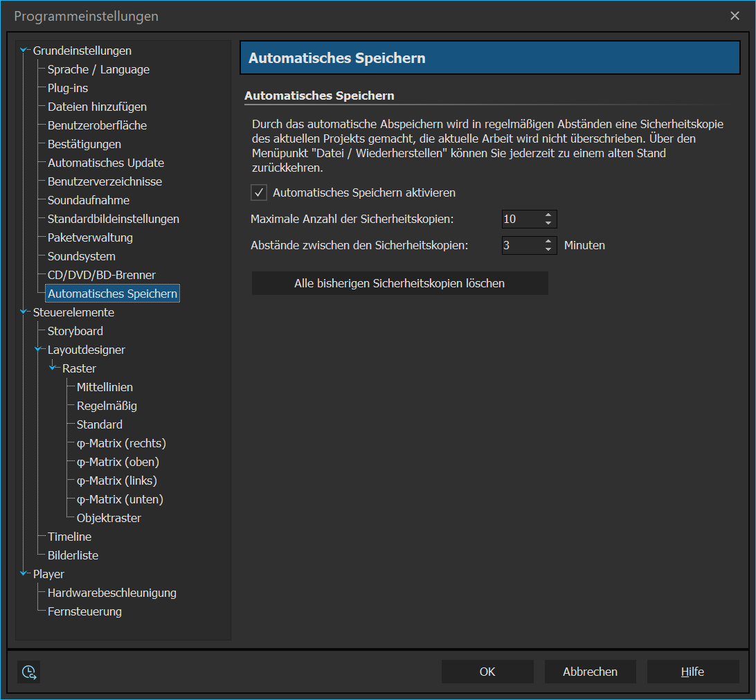The width and height of the screenshot is (756, 700).
Task: Close the Programmeinstellungen dialog
Action: (735, 16)
